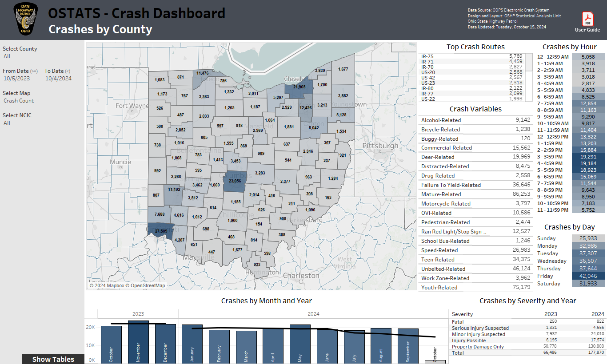Screen dimensions: 607x364
Task: Click the September 2024 bar in the chart
Action: [408, 346]
